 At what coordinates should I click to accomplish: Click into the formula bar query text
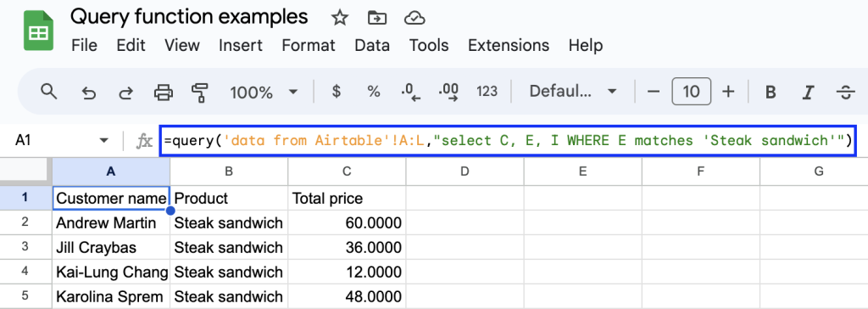click(507, 141)
